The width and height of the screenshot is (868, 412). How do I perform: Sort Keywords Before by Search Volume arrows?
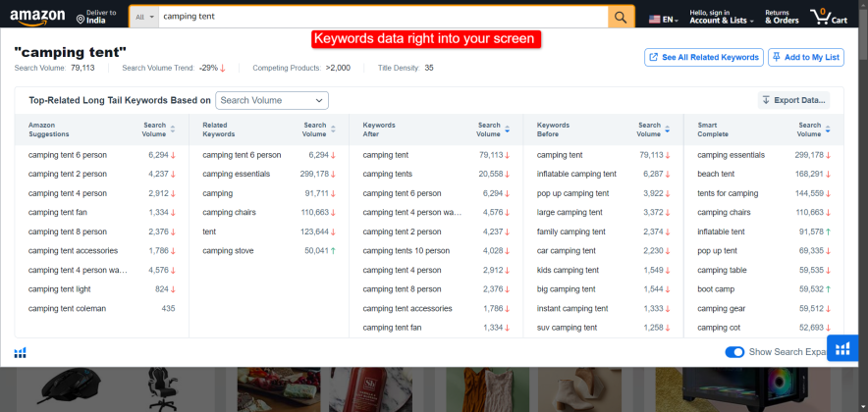[x=667, y=129]
